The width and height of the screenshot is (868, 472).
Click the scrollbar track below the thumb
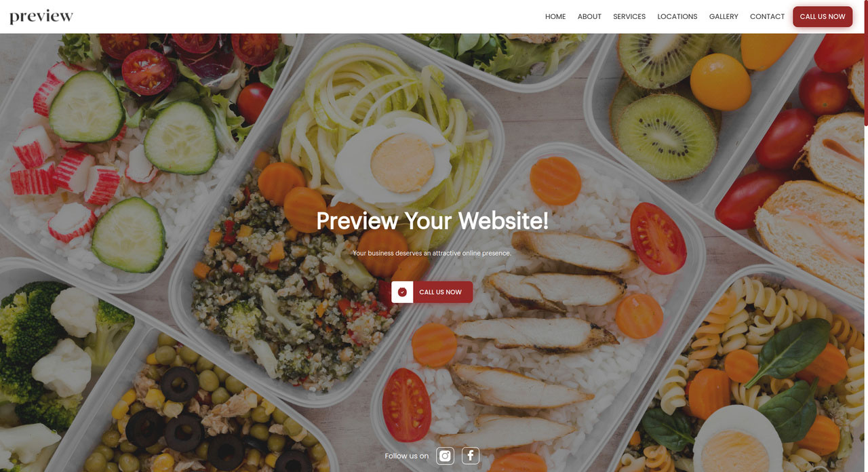865,298
